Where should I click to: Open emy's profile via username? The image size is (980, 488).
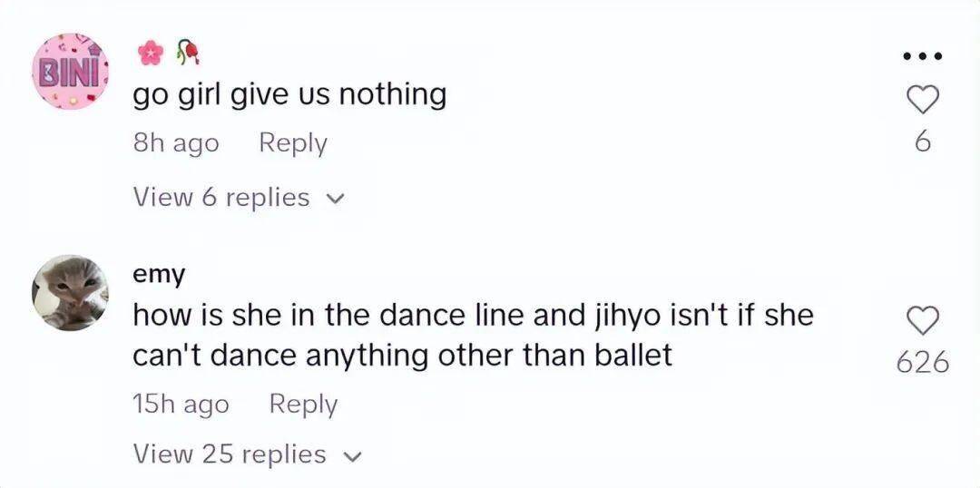pos(159,274)
